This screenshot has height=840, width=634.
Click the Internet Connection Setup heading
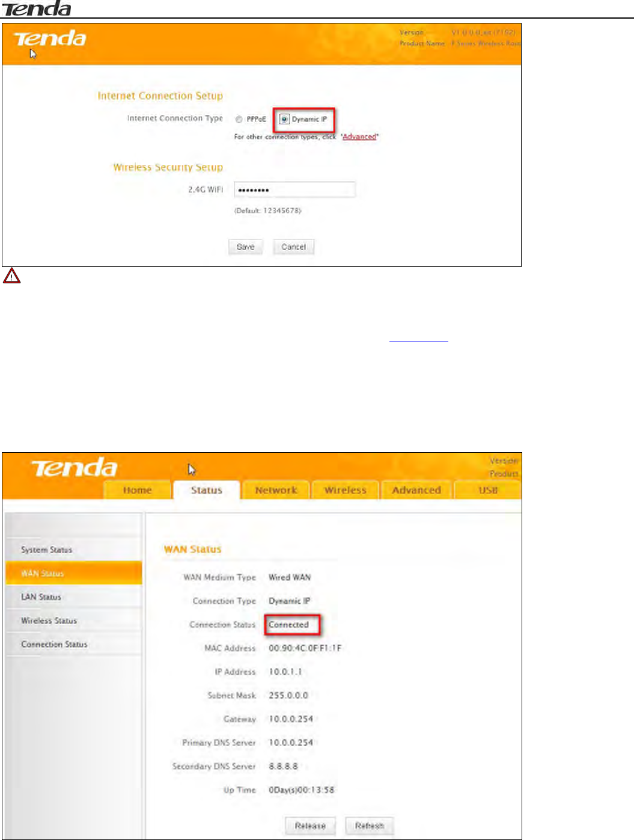(x=160, y=96)
